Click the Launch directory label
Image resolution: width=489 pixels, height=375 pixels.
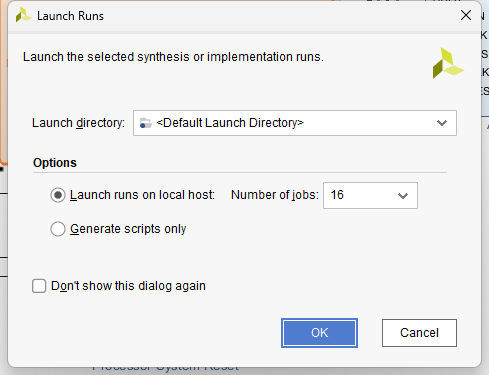(x=78, y=123)
